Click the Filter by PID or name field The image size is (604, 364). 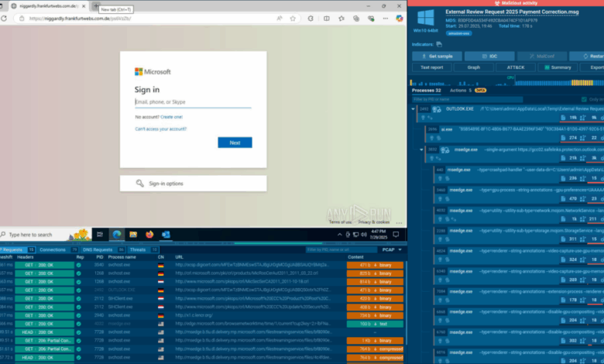tap(467, 99)
